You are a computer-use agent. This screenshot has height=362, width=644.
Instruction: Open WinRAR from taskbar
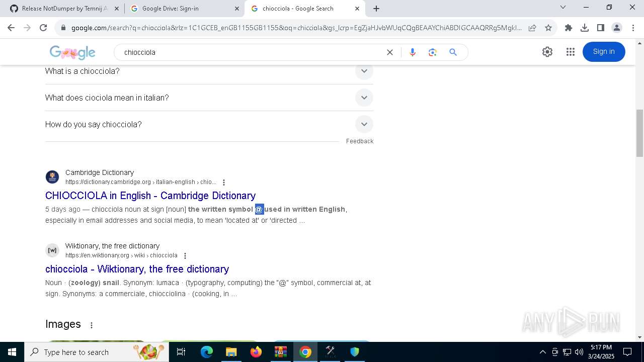281,352
